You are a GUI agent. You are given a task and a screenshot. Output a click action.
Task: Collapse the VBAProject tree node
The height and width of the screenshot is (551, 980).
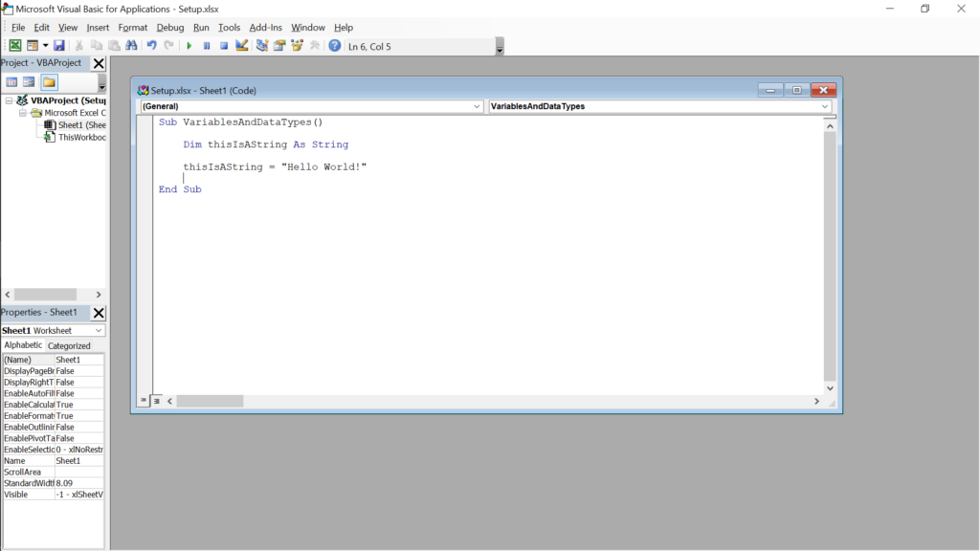(10, 100)
